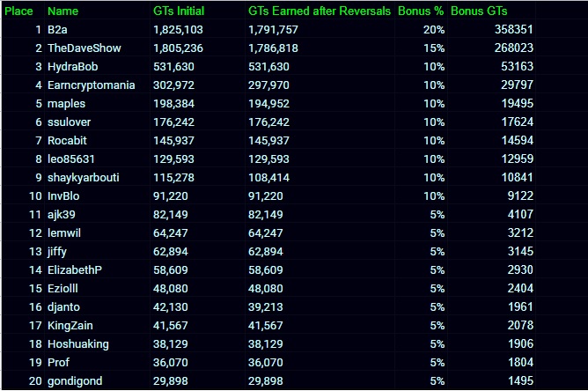The width and height of the screenshot is (588, 391).
Task: Click Bonus GTs value '3212'
Action: pyautogui.click(x=520, y=232)
